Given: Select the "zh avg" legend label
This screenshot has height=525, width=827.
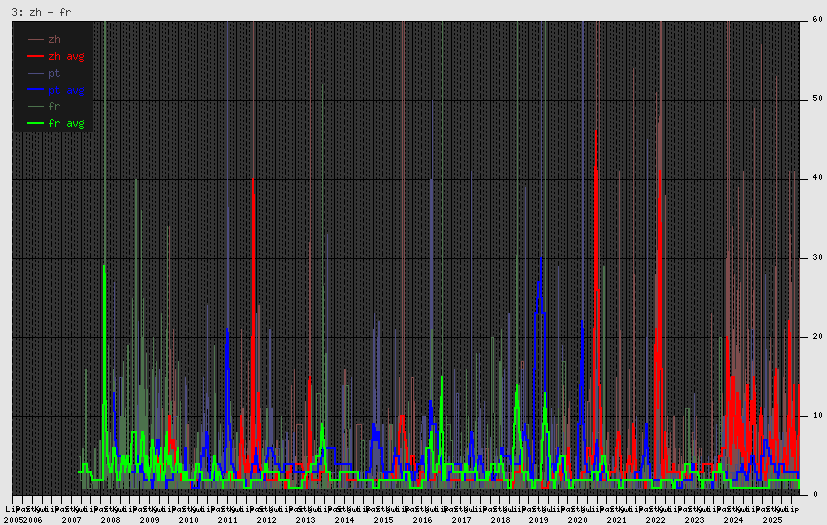Looking at the screenshot, I should [x=66, y=56].
